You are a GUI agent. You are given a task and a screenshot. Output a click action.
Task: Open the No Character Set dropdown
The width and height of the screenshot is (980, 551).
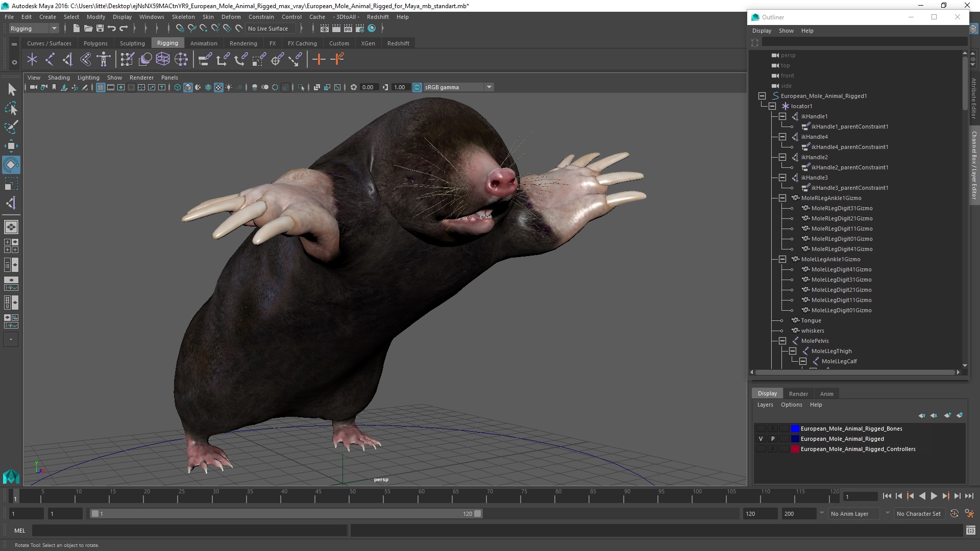pyautogui.click(x=919, y=514)
